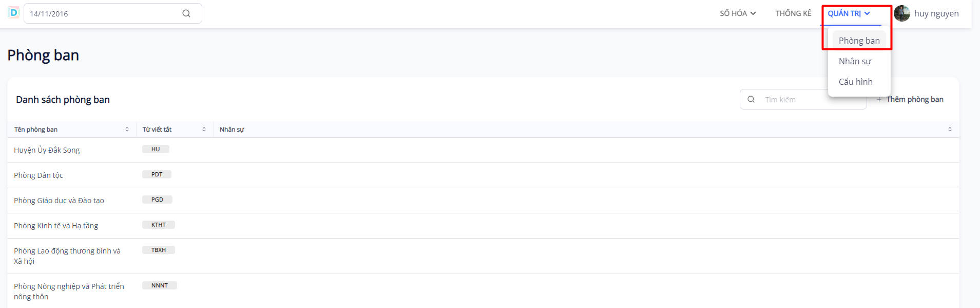The image size is (980, 308).
Task: Open Cấu hình menu entry
Action: [x=855, y=82]
